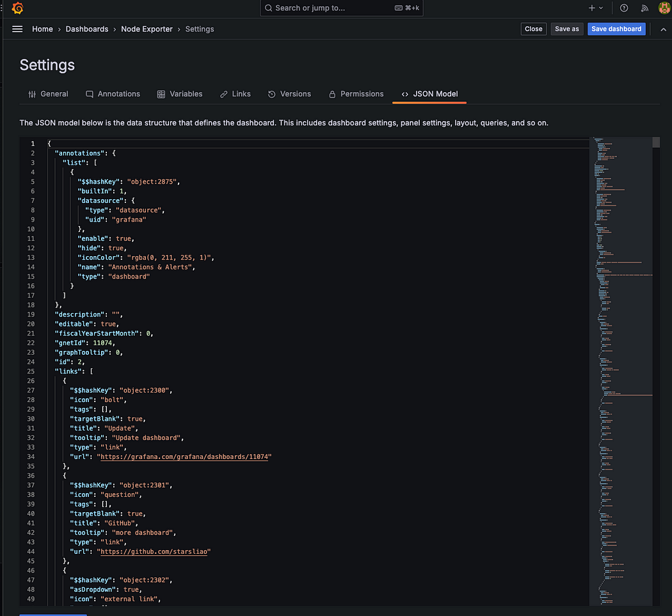The width and height of the screenshot is (672, 616).
Task: Go to Home breadcrumb
Action: click(x=42, y=29)
